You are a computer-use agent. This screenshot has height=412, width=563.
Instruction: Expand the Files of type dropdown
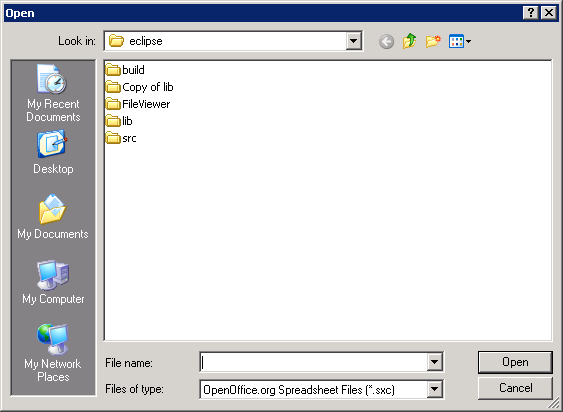pos(434,389)
